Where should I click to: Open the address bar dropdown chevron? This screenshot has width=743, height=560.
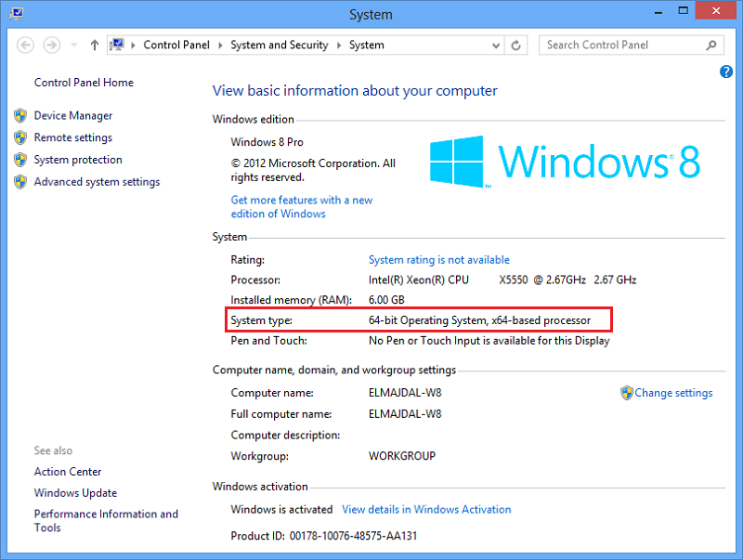497,45
